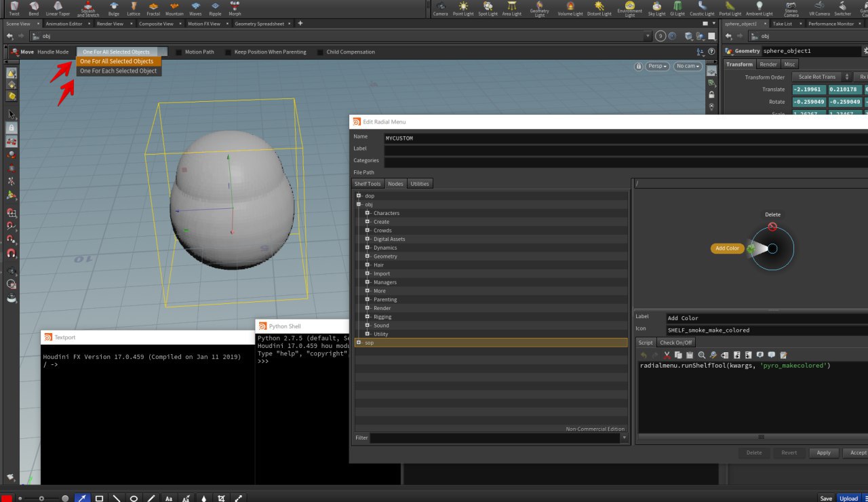Screen dimensions: 868x502
Task: Add a Caustic Light
Action: [x=702, y=9]
